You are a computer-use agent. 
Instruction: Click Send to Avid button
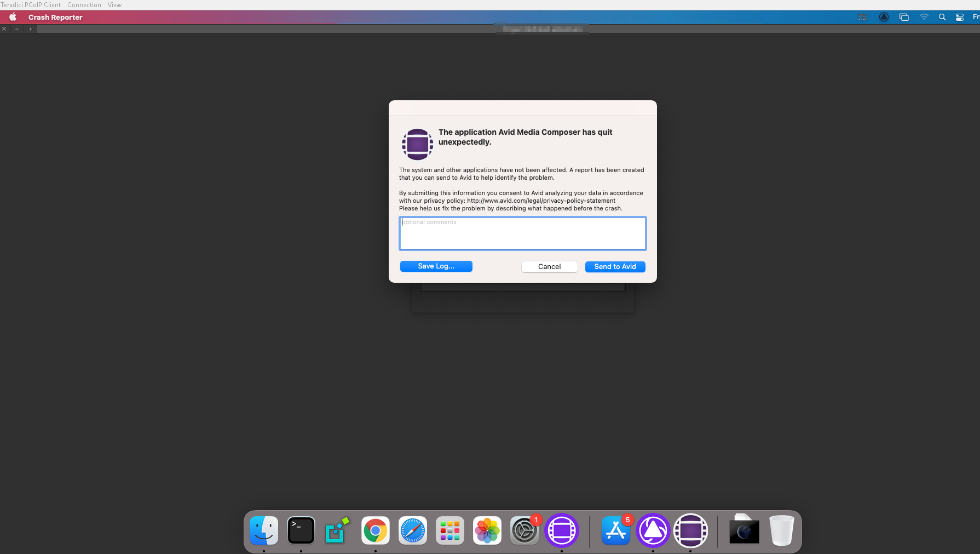pos(615,267)
